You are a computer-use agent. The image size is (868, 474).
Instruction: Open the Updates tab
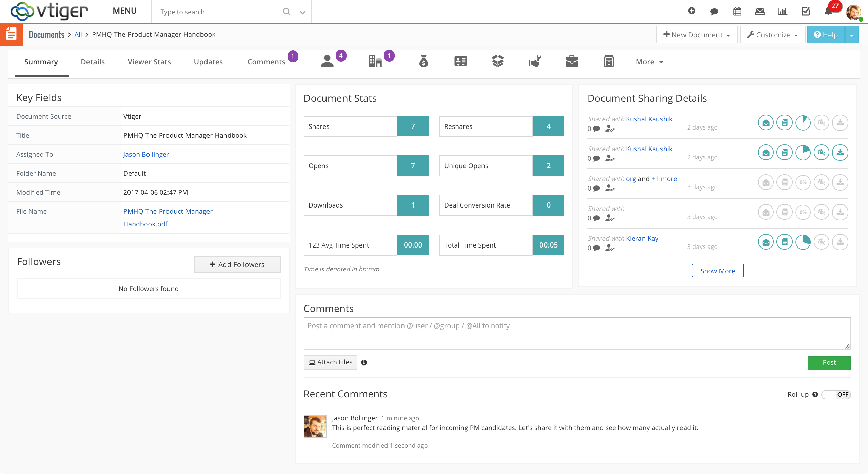coord(208,62)
